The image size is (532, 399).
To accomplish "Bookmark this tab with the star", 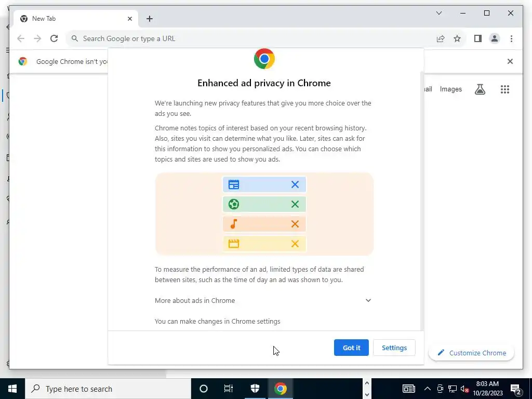I will click(457, 38).
